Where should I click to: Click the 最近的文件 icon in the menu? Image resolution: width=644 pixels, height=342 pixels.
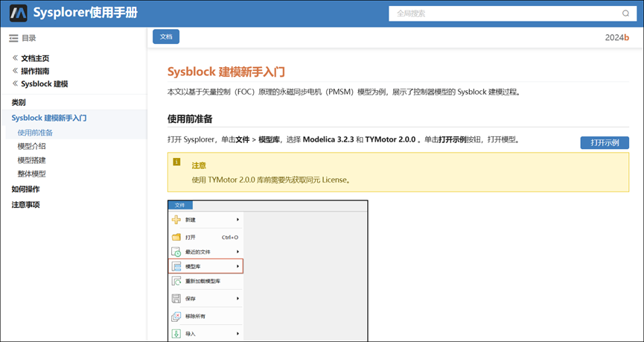176,252
